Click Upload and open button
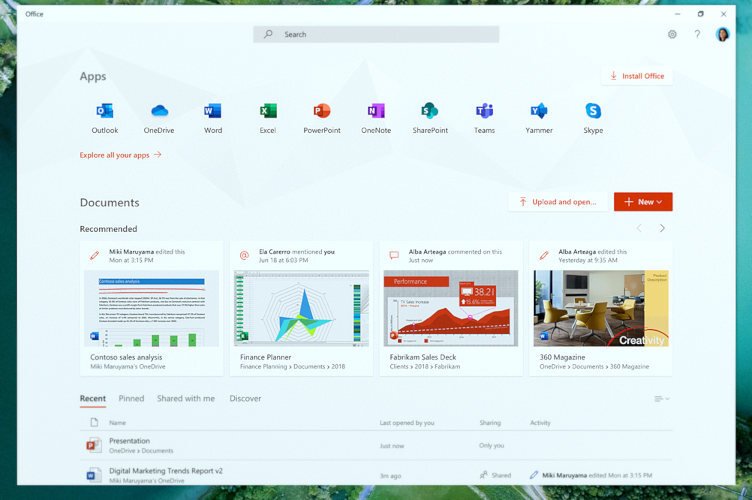Screen dimensions: 752x500 (558, 202)
